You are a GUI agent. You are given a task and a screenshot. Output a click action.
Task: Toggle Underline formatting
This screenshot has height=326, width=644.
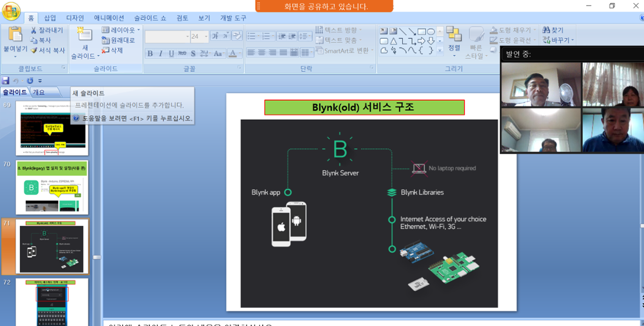coord(171,53)
